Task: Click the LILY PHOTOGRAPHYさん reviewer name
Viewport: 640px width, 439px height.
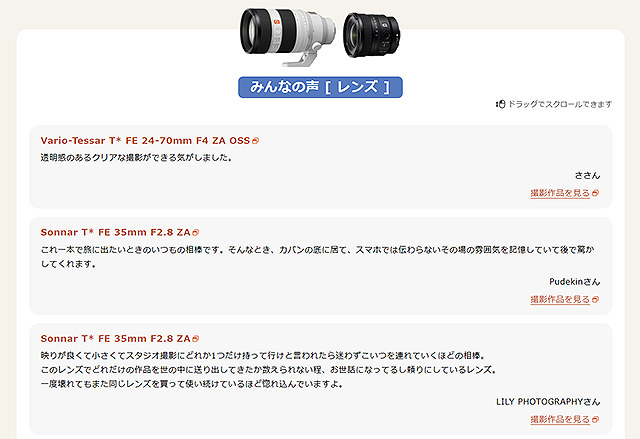Action: pyautogui.click(x=548, y=401)
